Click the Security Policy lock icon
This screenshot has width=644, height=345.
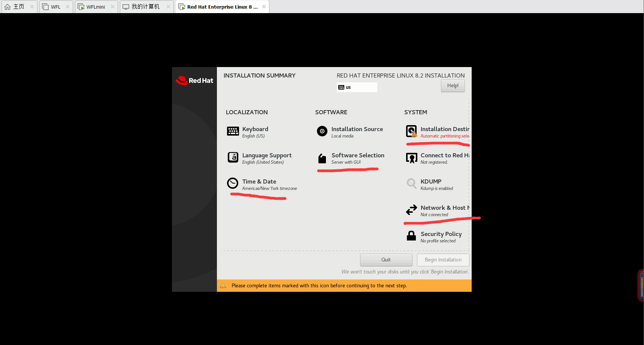pos(411,236)
